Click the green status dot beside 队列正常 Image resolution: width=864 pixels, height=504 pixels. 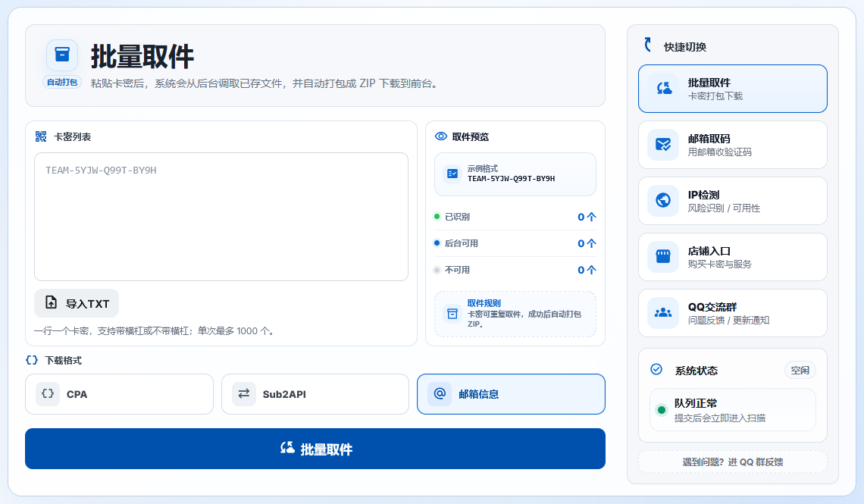tap(662, 410)
